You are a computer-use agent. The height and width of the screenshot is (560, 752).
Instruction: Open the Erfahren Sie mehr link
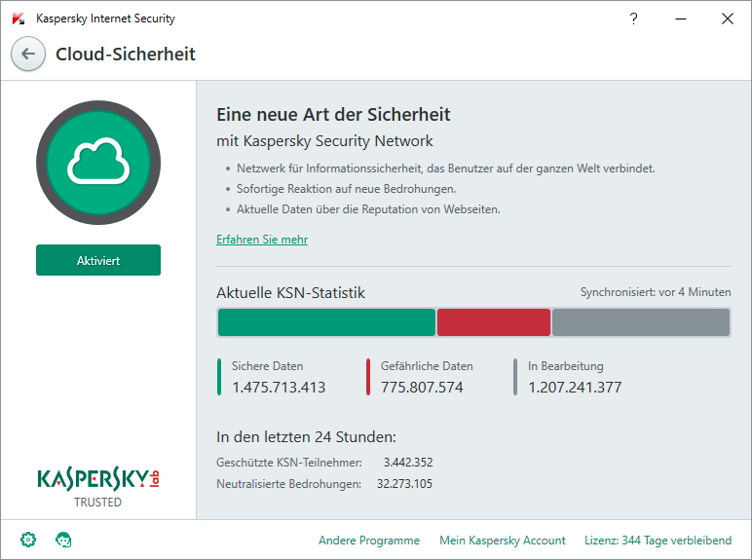tap(262, 240)
